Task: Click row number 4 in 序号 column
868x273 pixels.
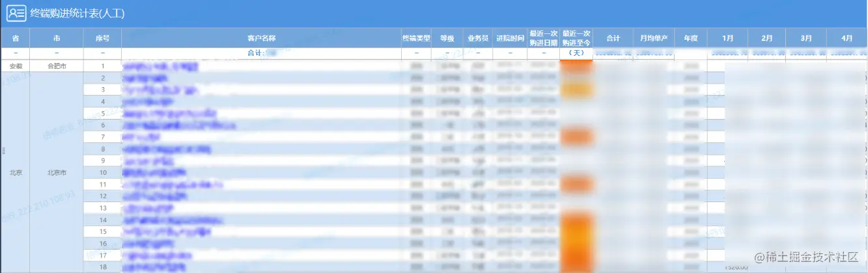Action: coord(103,101)
